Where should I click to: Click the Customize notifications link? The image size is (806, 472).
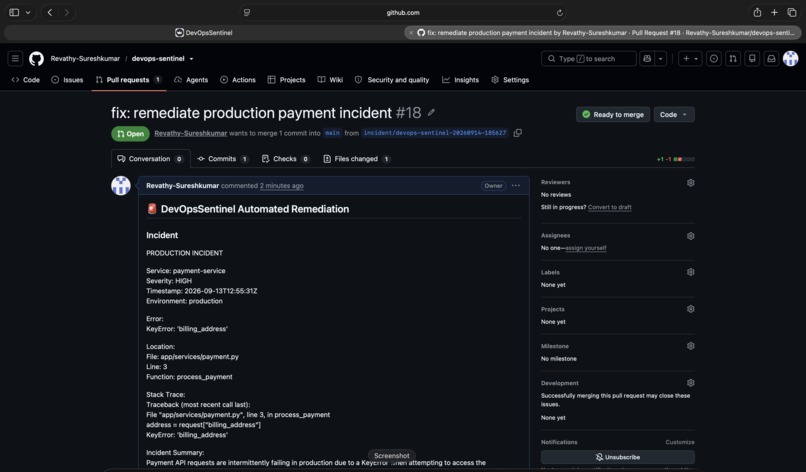(680, 442)
